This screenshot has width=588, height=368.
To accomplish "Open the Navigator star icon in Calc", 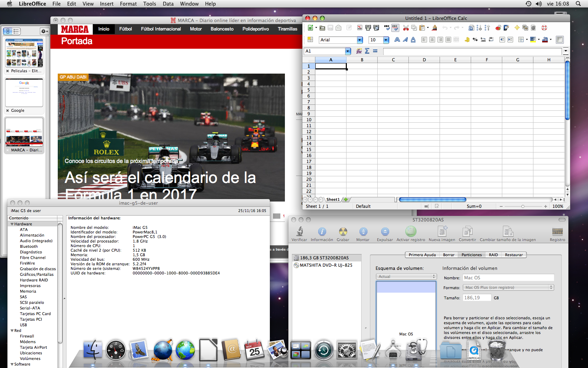I will pos(517,28).
